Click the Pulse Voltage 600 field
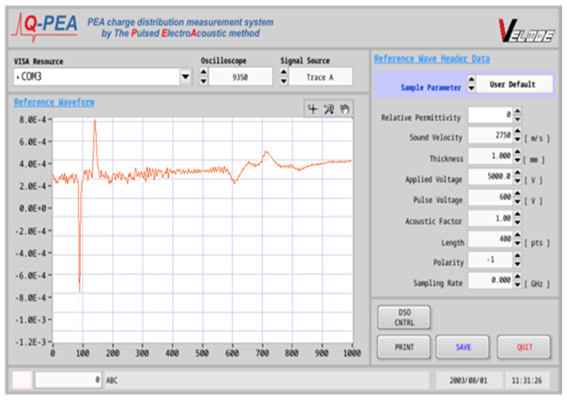 pyautogui.click(x=491, y=197)
